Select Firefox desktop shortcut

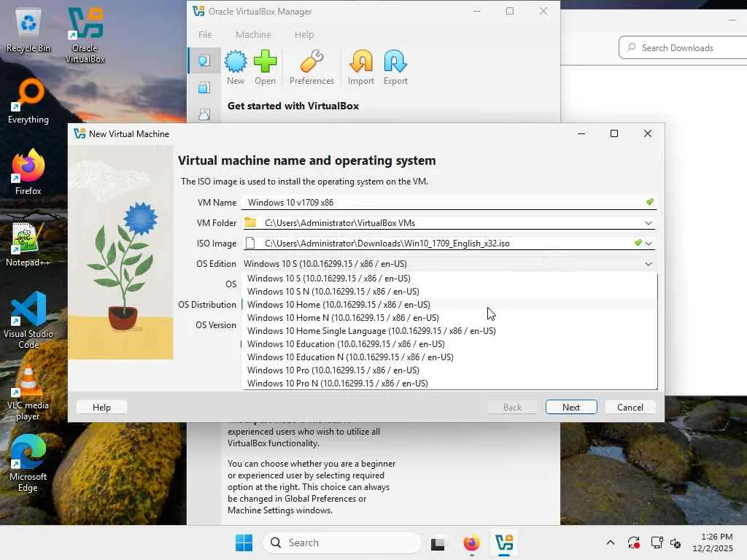28,172
